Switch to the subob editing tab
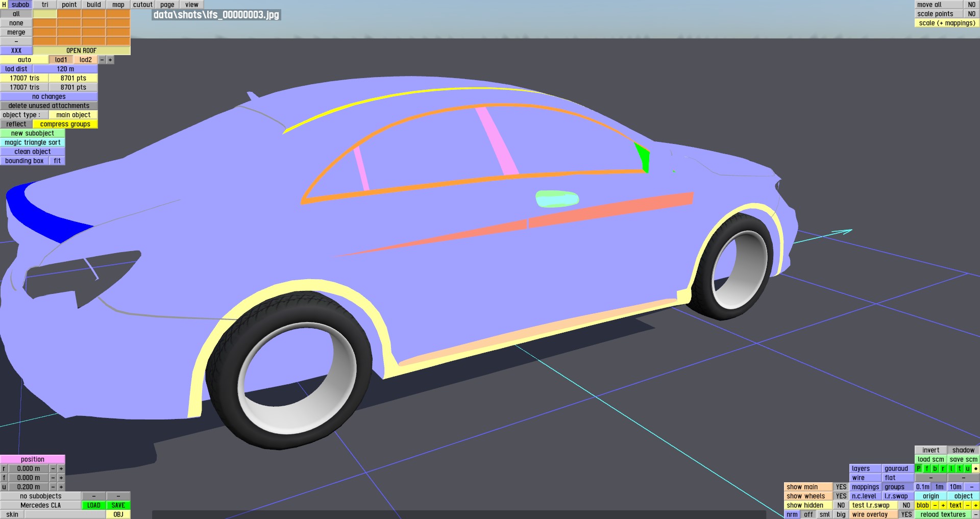This screenshot has width=980, height=519. point(20,5)
